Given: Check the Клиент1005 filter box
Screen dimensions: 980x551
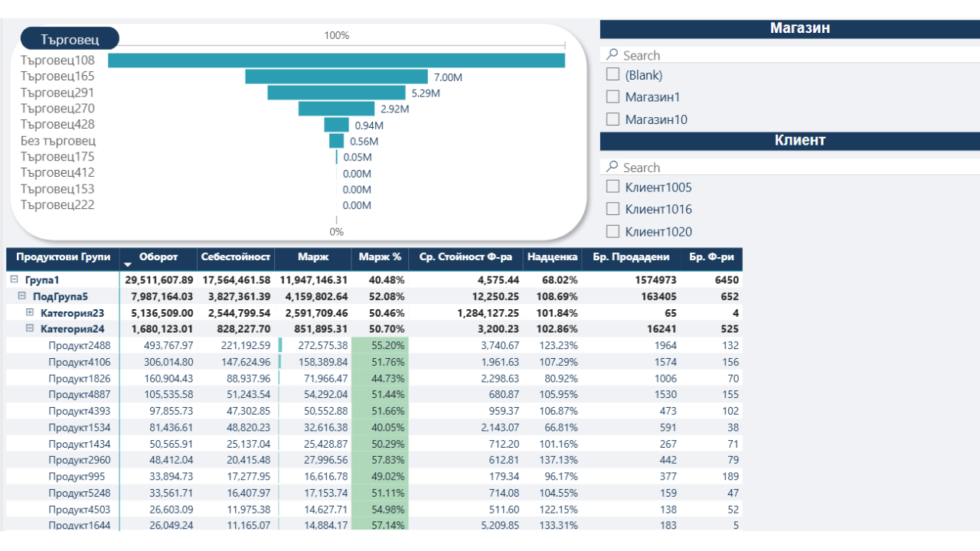Looking at the screenshot, I should [612, 187].
